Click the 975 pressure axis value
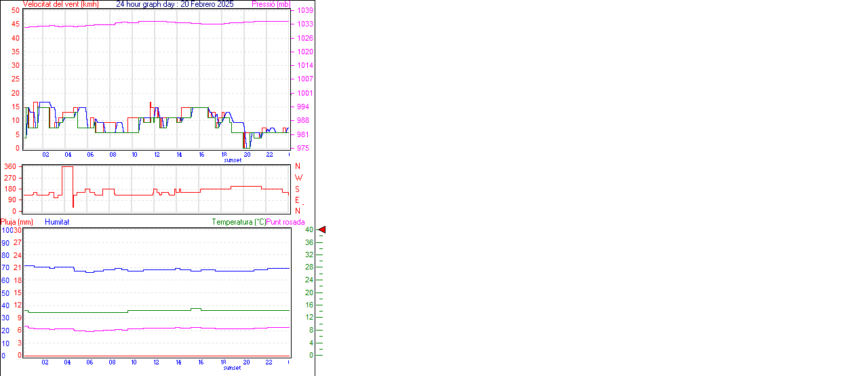Viewport: 868px width, 376px height. (302, 148)
